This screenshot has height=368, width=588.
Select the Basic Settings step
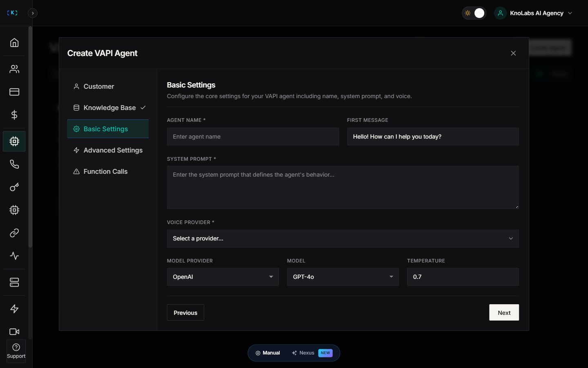108,129
